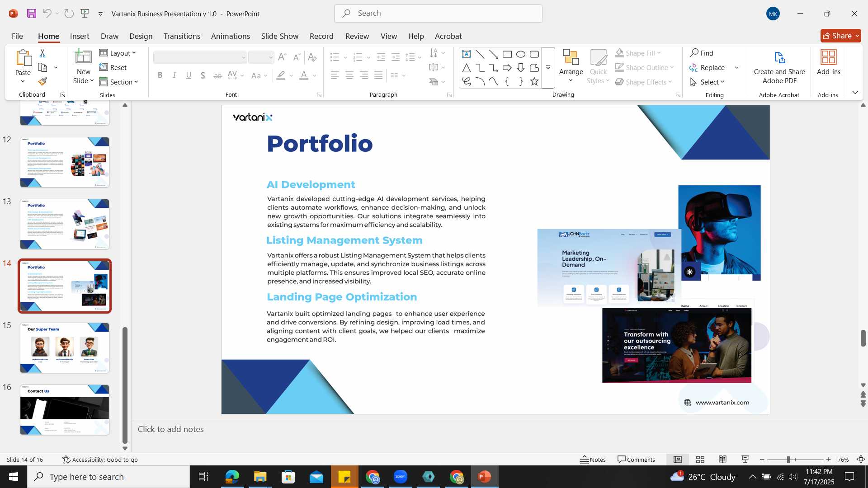Viewport: 868px width, 488px height.
Task: Select the Isosceles Triangle shape
Action: click(x=467, y=68)
